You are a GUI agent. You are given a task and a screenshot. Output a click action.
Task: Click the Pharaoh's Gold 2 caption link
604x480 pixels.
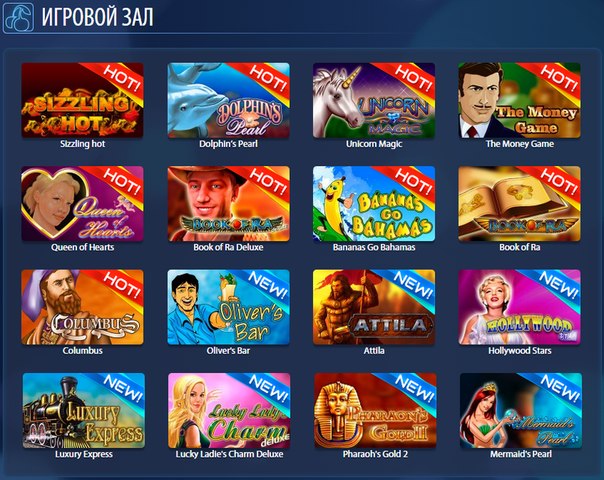tap(375, 454)
